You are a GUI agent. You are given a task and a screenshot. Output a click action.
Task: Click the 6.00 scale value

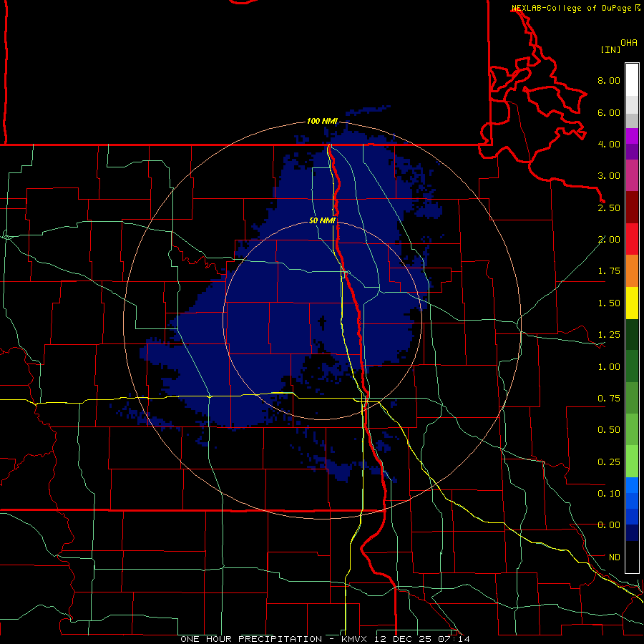(x=609, y=112)
